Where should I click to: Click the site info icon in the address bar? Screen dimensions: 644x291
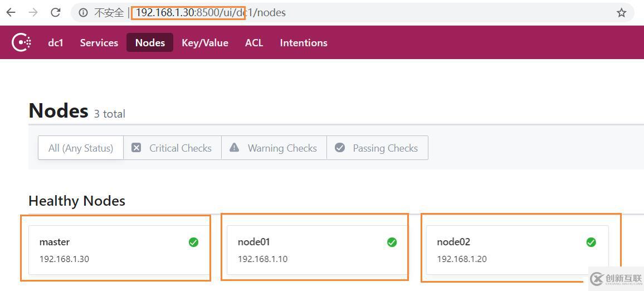point(84,13)
